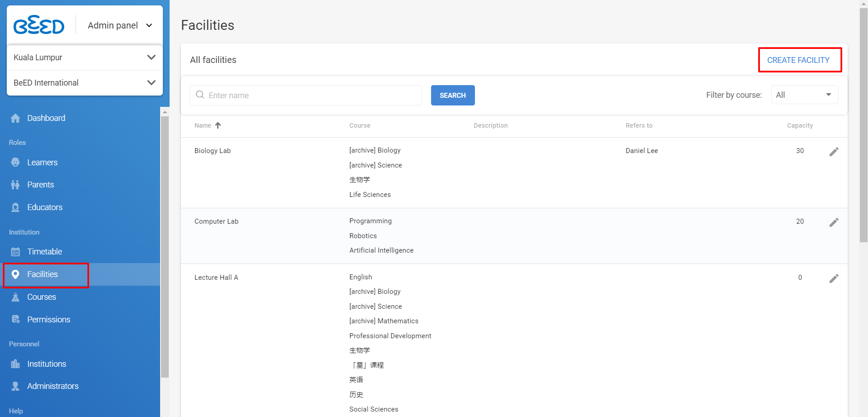This screenshot has width=868, height=417.
Task: Click the Lecture Hall A facility name
Action: (216, 278)
